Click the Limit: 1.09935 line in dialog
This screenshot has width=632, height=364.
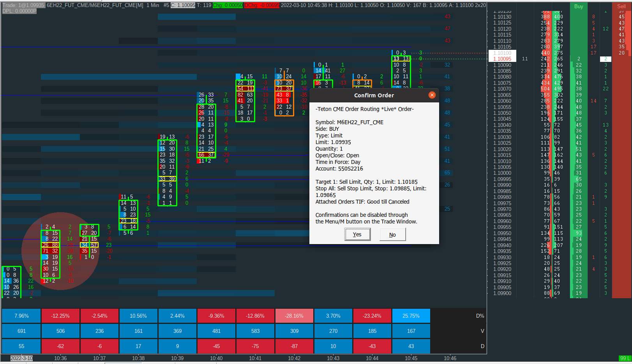[x=333, y=142]
